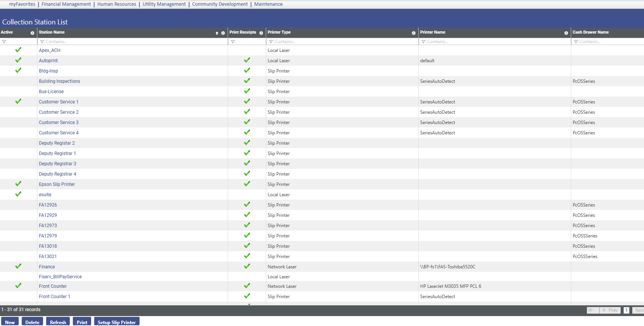Click Print Receipts checkmark for Bus-License

pos(247,91)
